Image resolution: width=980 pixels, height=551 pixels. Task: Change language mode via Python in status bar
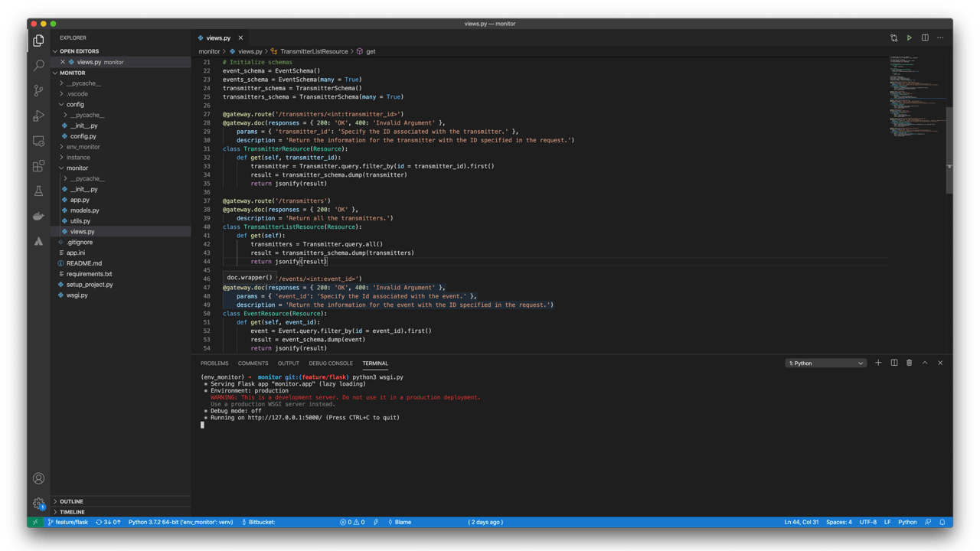coord(907,522)
